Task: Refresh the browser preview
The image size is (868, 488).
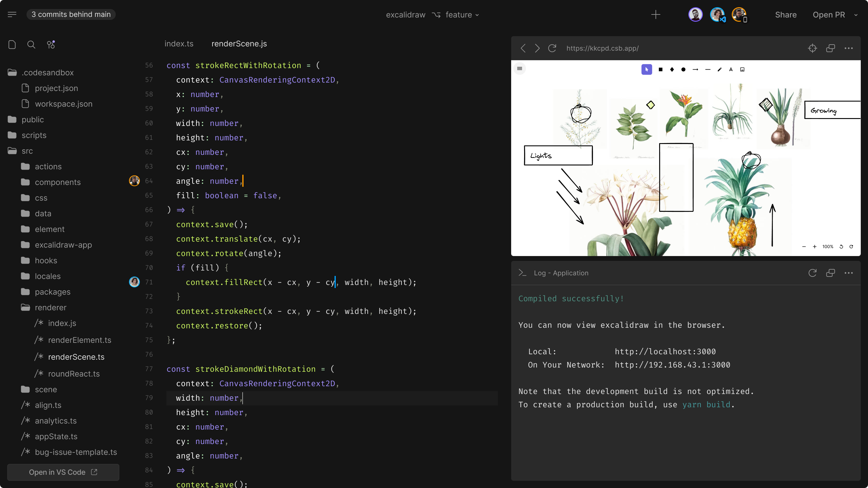Action: tap(552, 48)
